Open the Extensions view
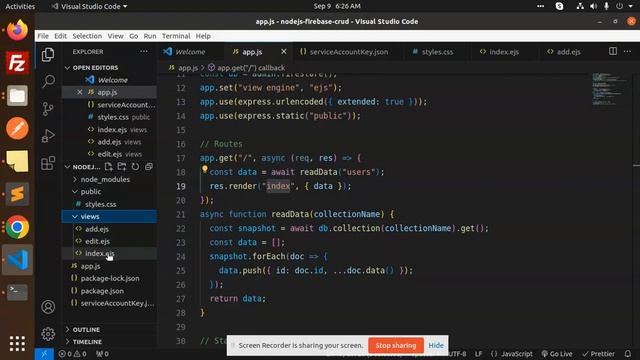 [48, 163]
